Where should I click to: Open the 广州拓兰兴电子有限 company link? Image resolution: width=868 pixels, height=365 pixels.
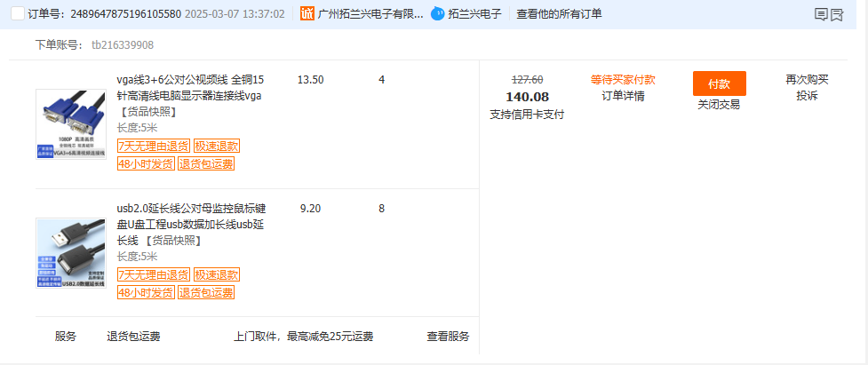tap(370, 14)
